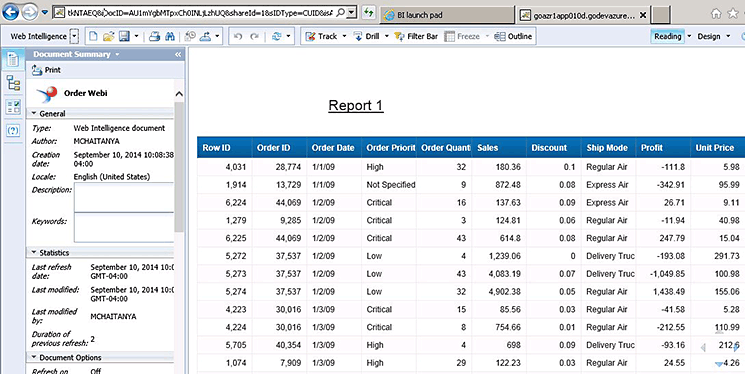Click the printer icon in the toolbar
The height and width of the screenshot is (374, 745).
pos(154,36)
